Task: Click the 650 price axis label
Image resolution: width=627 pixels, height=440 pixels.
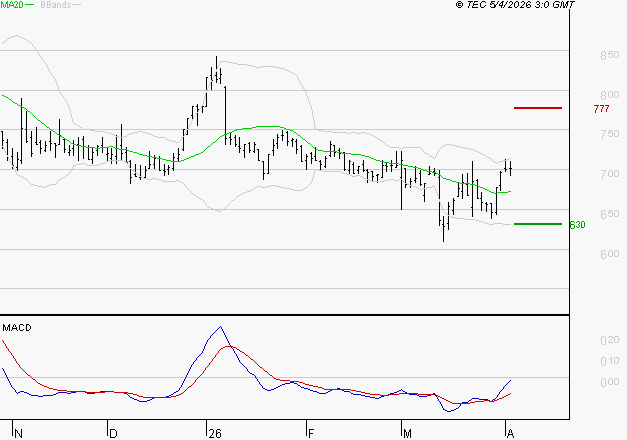Action: point(609,214)
